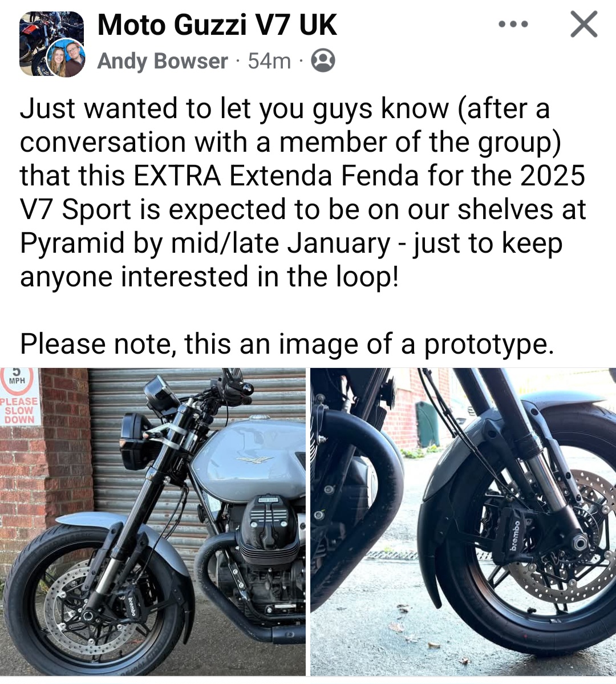Click the exhaust pipe in right photo
The image size is (616, 684).
click(x=365, y=502)
